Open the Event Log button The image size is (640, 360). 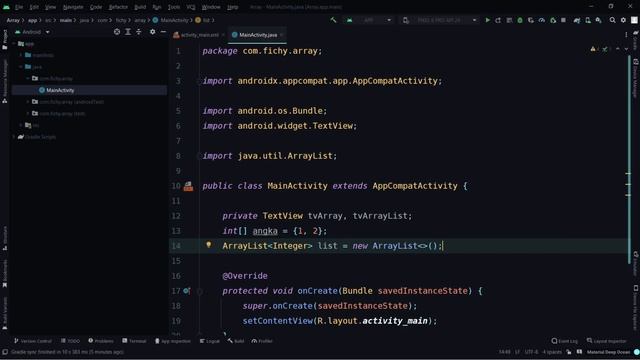click(564, 341)
